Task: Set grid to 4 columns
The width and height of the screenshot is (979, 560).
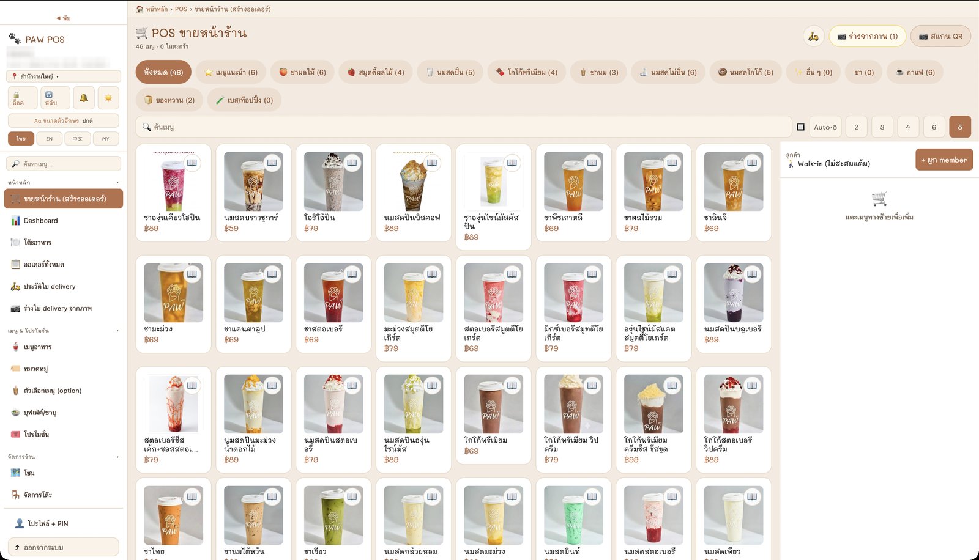Action: click(908, 127)
